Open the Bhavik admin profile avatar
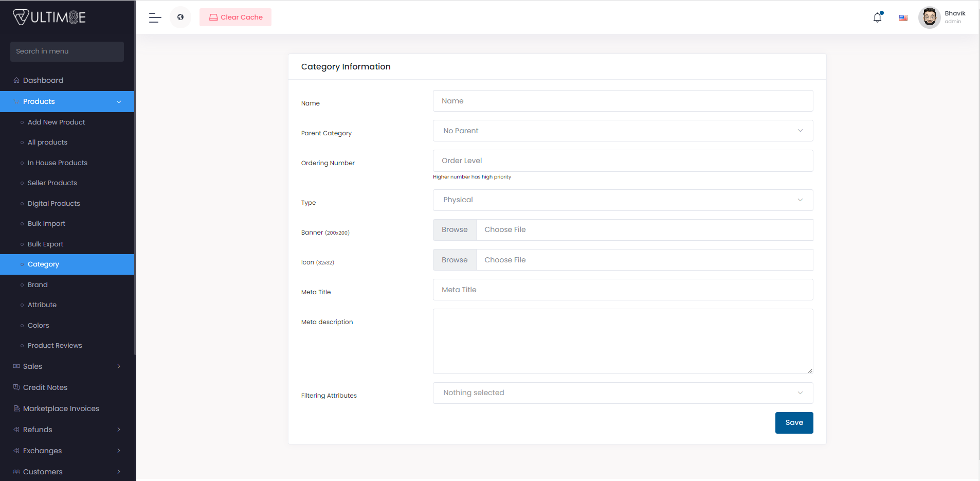980x481 pixels. pos(929,17)
